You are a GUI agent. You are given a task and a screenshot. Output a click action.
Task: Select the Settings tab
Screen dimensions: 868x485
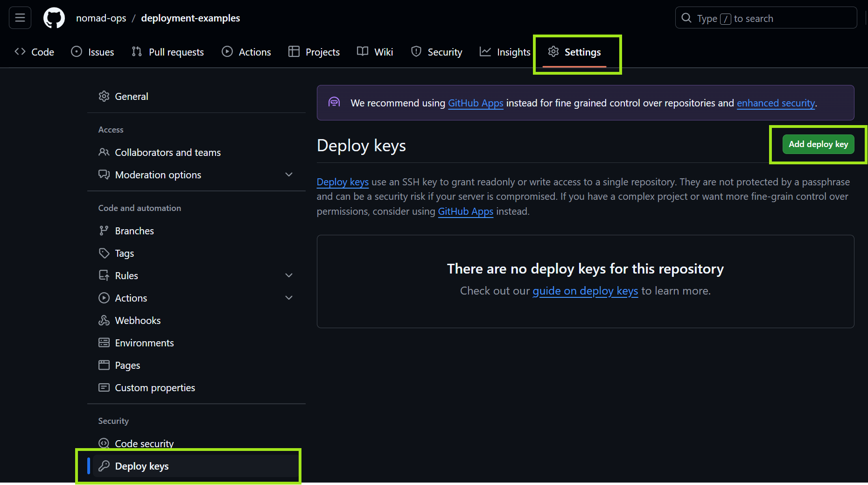pyautogui.click(x=574, y=52)
